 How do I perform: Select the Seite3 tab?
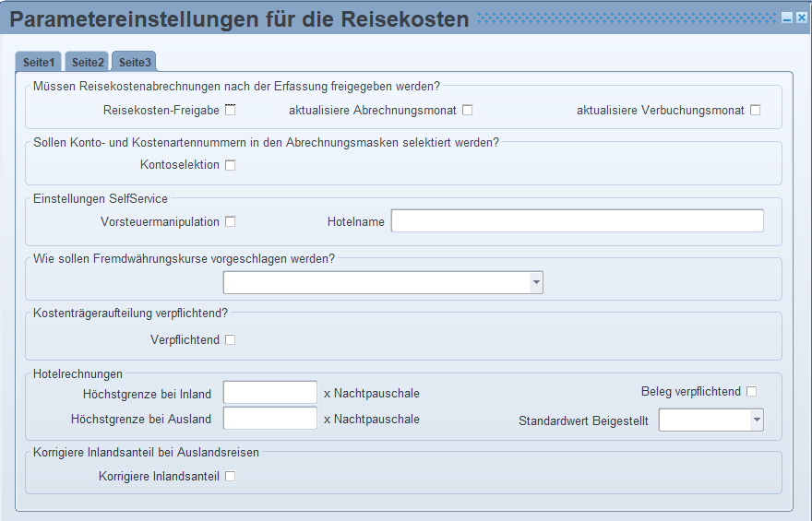point(135,62)
